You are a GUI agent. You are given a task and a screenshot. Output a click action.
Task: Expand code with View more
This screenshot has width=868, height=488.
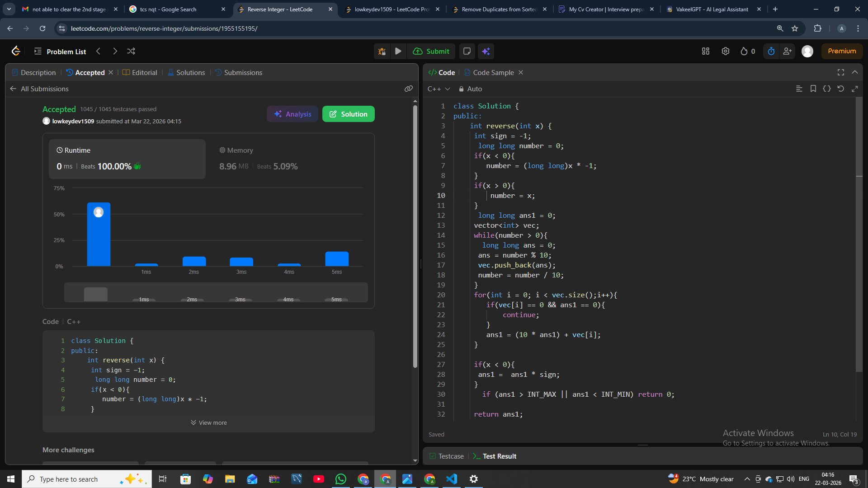[208, 422]
